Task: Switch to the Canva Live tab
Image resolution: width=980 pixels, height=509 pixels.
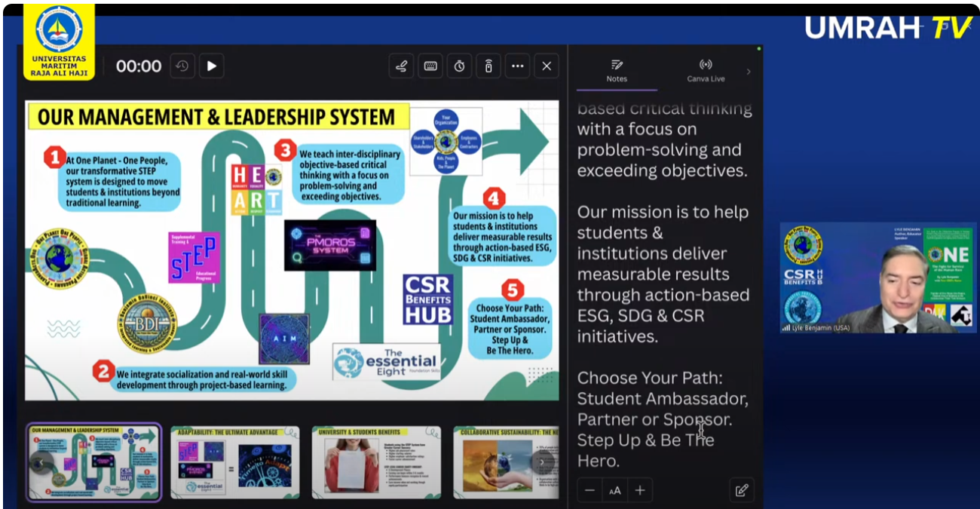Action: coord(706,70)
